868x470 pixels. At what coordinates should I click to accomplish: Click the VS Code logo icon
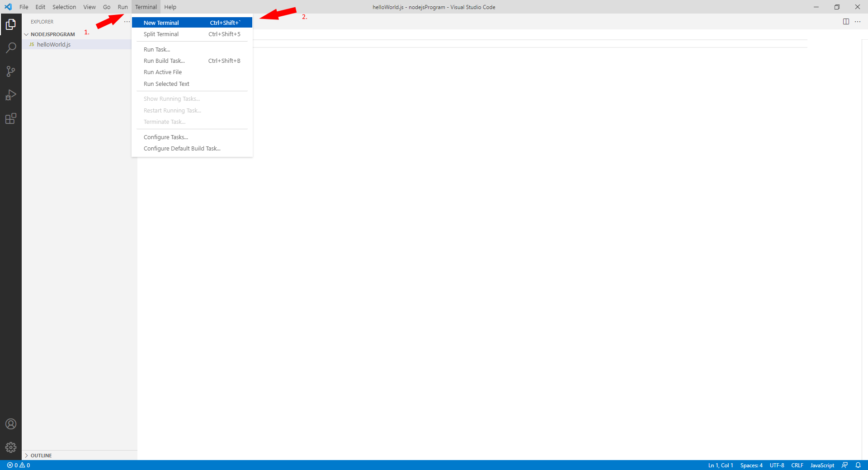point(8,7)
